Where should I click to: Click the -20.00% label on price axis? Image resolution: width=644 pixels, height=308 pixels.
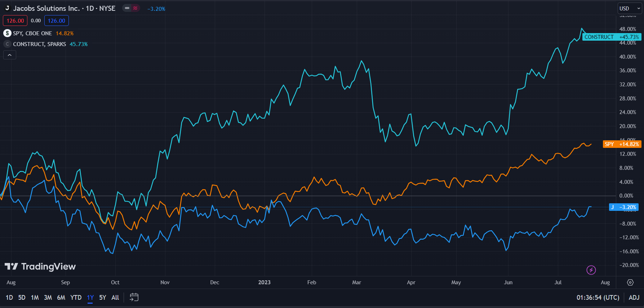pos(629,265)
